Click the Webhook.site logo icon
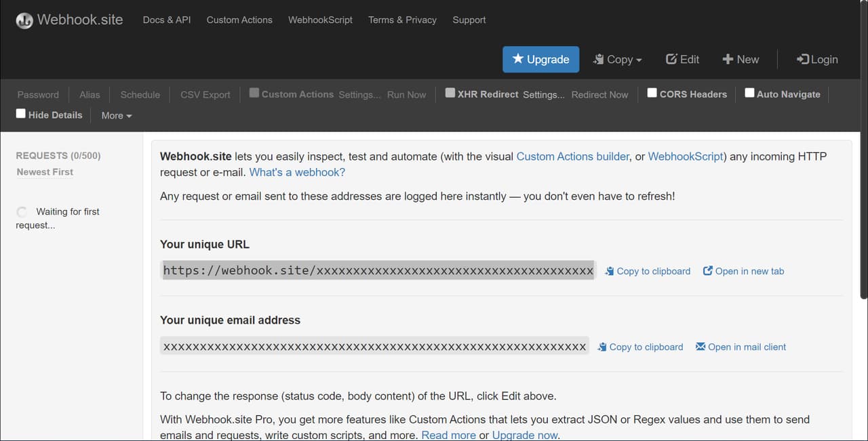 click(24, 20)
